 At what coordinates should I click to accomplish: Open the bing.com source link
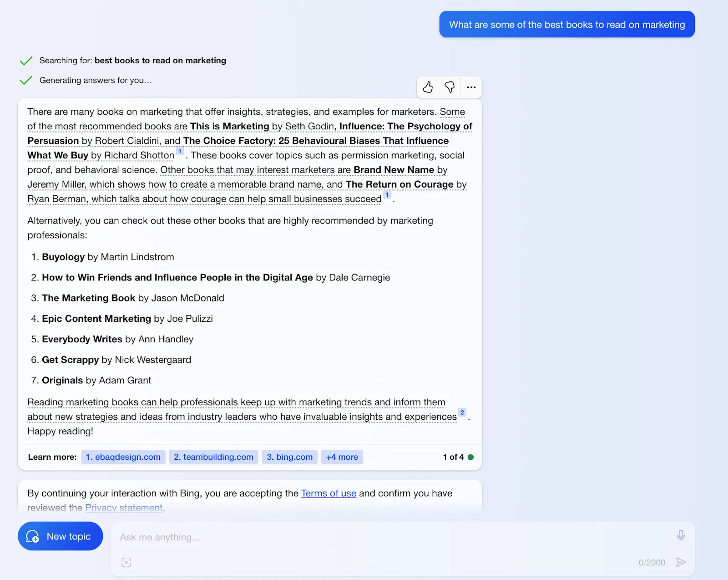pyautogui.click(x=290, y=457)
